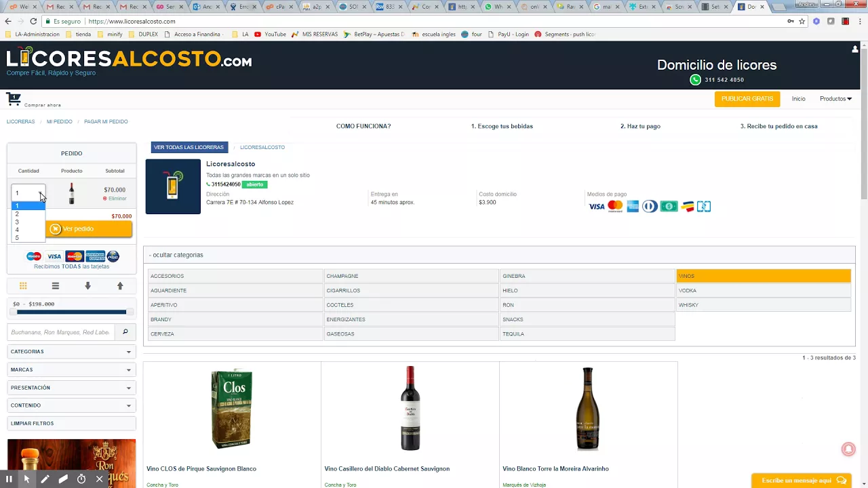Viewport: 868px width, 488px height.
Task: Select the VINOS category
Action: click(764, 276)
